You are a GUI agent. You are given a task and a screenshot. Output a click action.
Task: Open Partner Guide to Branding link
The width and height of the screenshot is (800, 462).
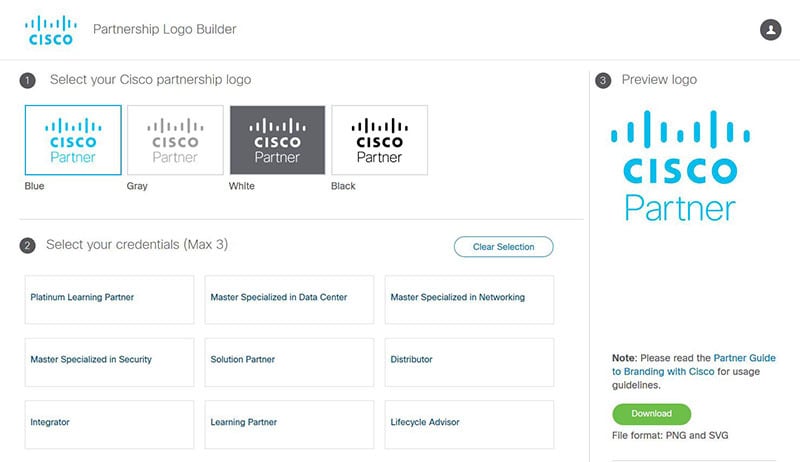point(694,365)
